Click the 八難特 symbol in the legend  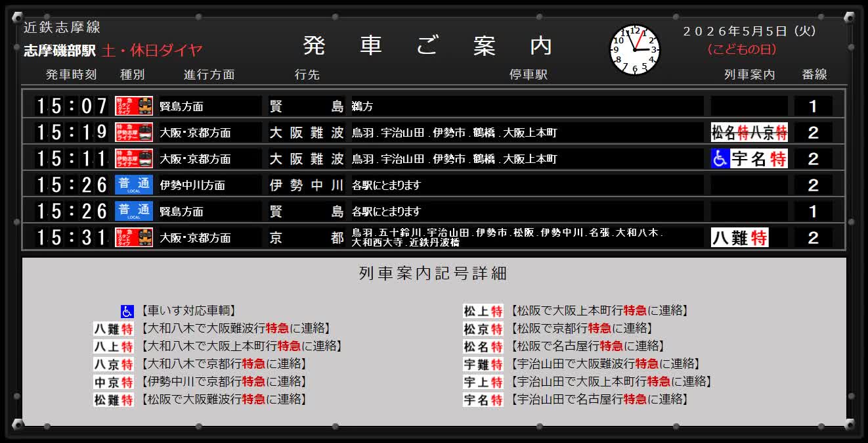(x=114, y=329)
